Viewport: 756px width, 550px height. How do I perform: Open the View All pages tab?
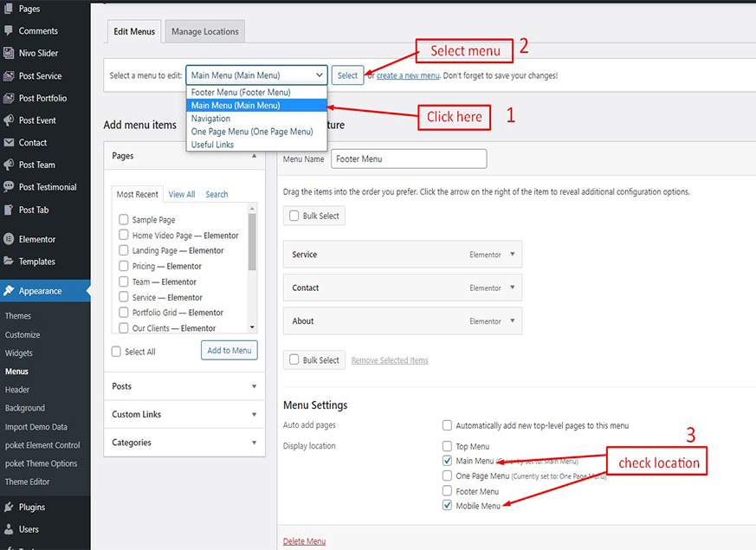click(182, 195)
